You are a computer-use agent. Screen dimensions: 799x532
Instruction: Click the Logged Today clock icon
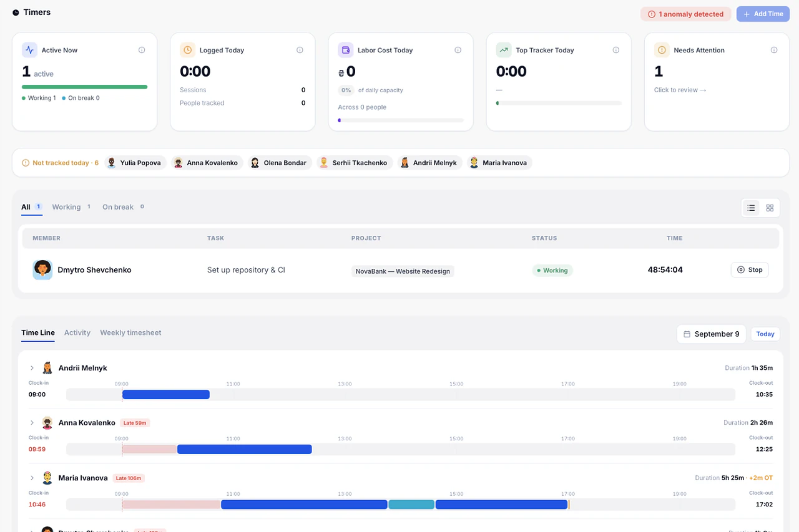[187, 50]
